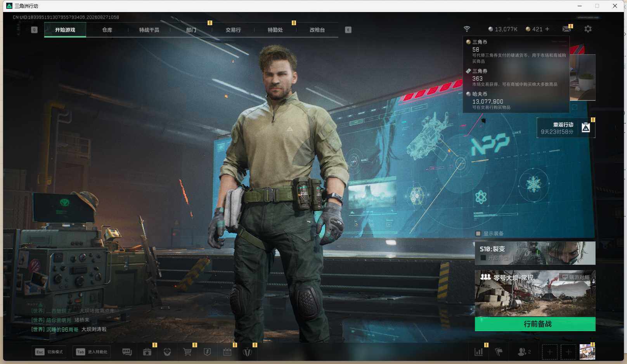
Task: Click the triangle clipboard icon beside 重返行动
Action: 586,128
